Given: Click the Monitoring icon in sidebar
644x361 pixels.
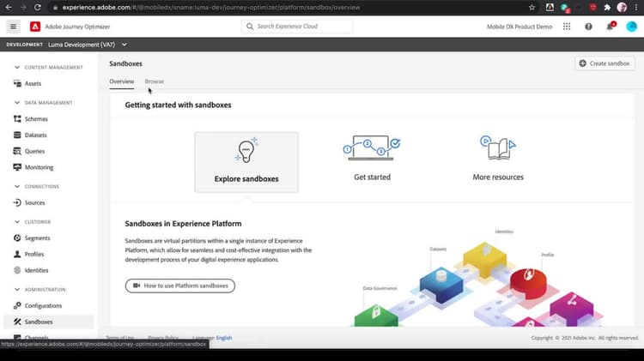Looking at the screenshot, I should pos(17,167).
